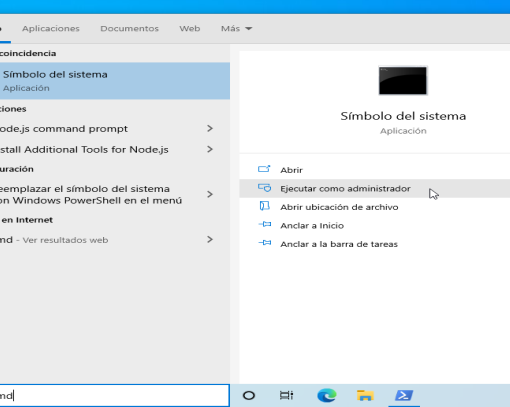The image size is (510, 407).
Task: Choose Anclar a Inicio option
Action: pos(312,226)
